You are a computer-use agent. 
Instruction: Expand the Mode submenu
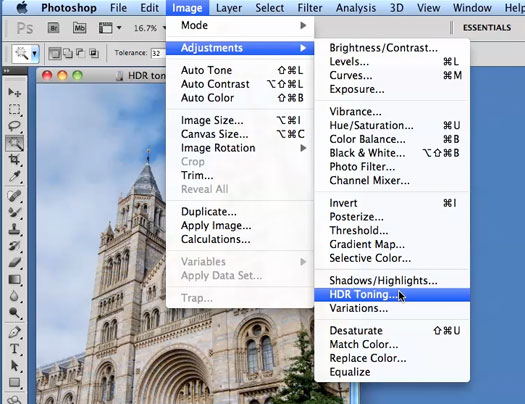pos(240,25)
